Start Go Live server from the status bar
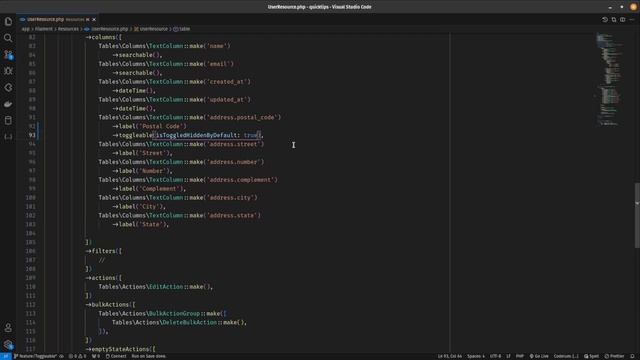 [x=539, y=356]
